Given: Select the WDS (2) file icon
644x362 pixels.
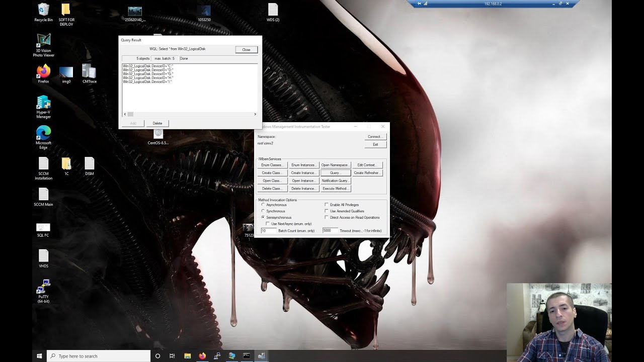Looking at the screenshot, I should click(273, 13).
